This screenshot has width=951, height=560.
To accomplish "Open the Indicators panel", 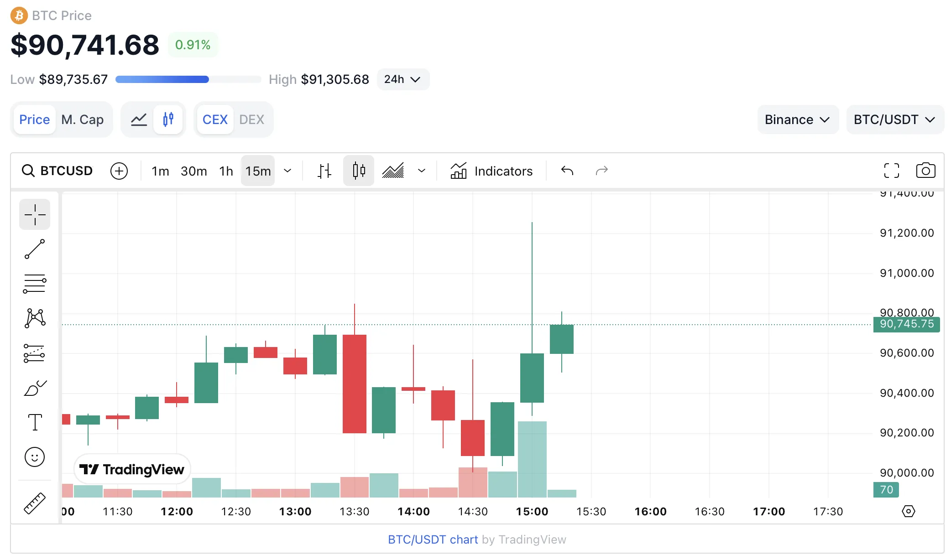I will point(491,171).
